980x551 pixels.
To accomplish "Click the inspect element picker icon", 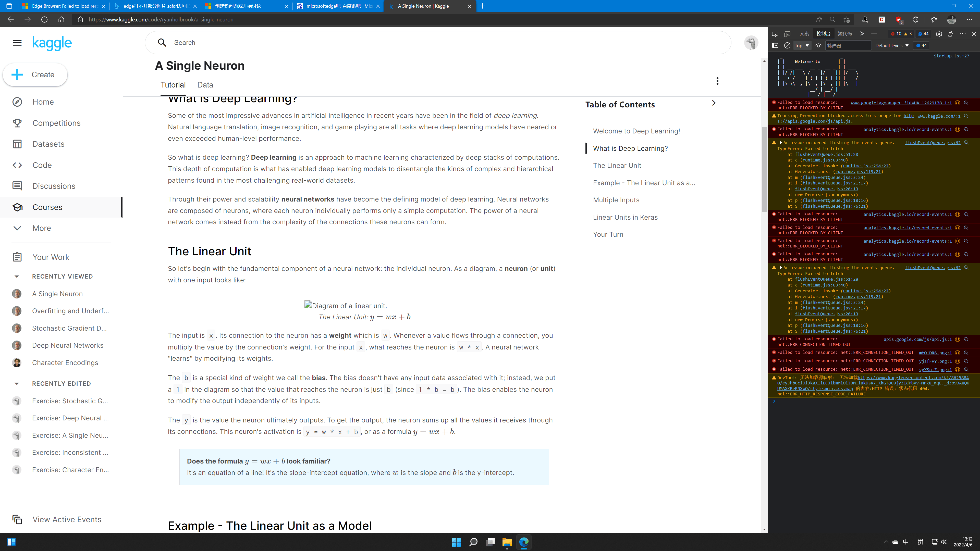I will (775, 34).
